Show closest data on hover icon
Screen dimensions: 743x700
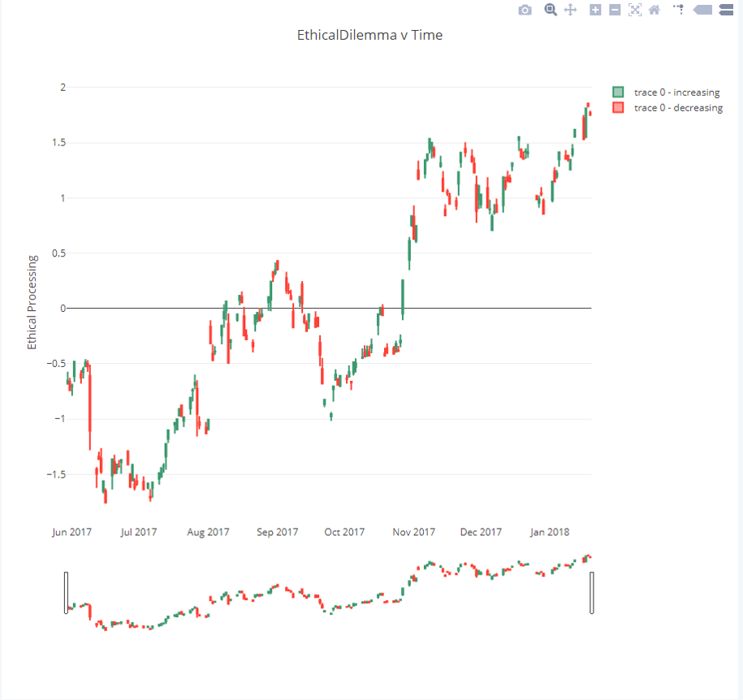702,10
